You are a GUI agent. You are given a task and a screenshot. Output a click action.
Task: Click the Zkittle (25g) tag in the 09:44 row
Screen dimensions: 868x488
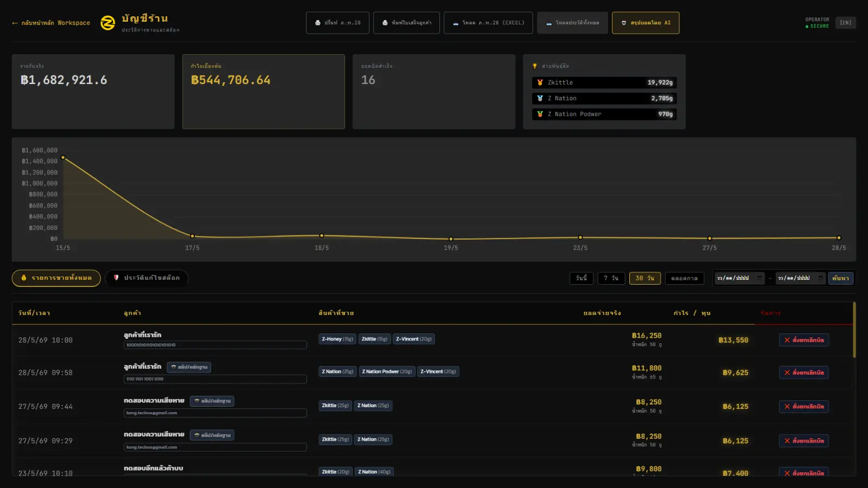(x=335, y=406)
